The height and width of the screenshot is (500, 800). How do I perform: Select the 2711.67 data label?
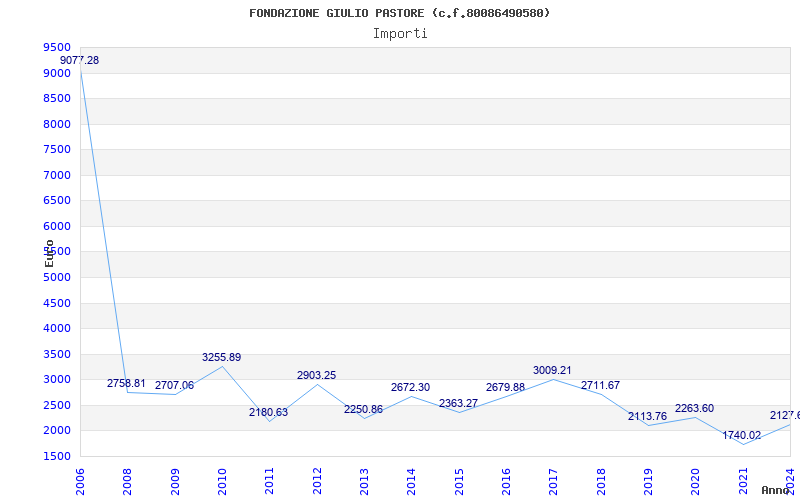point(600,385)
